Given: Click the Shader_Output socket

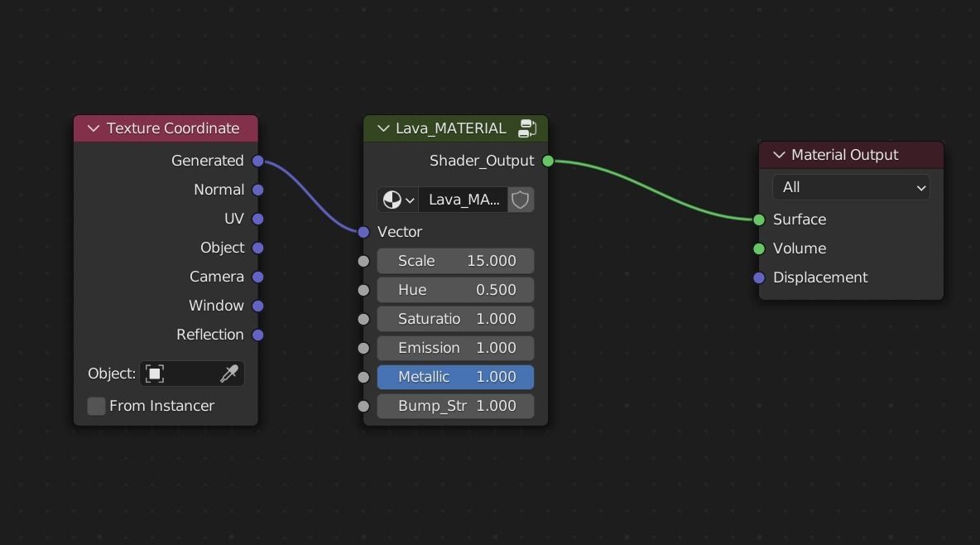Looking at the screenshot, I should [x=547, y=161].
